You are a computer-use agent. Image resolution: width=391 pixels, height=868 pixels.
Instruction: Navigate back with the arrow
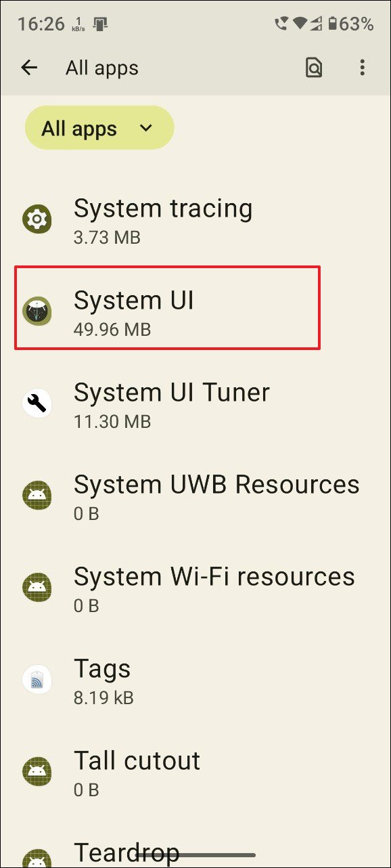(x=28, y=68)
